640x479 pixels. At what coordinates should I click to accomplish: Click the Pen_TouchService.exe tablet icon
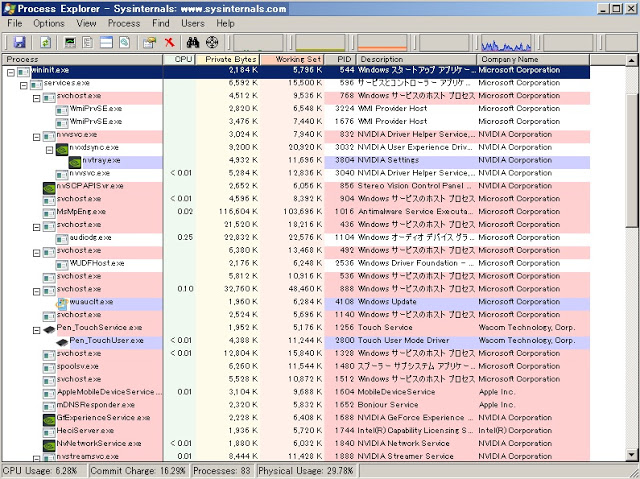pos(49,329)
